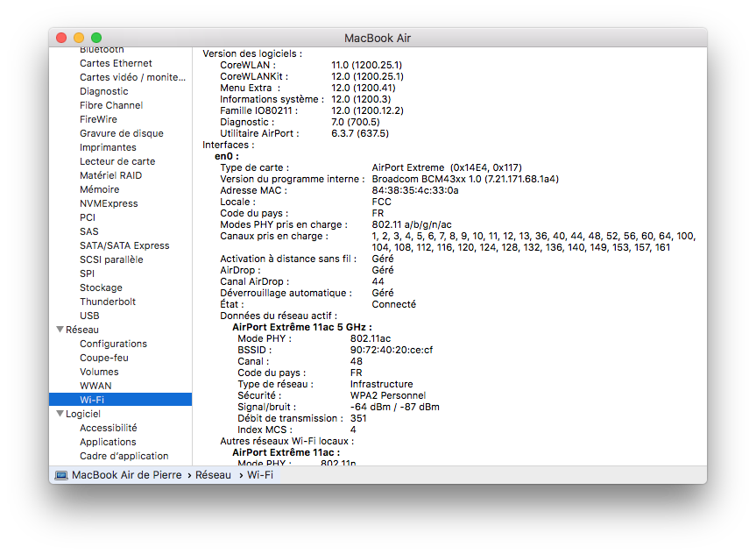The height and width of the screenshot is (554, 756).
Task: Select the Réseau category header
Action: (x=82, y=329)
